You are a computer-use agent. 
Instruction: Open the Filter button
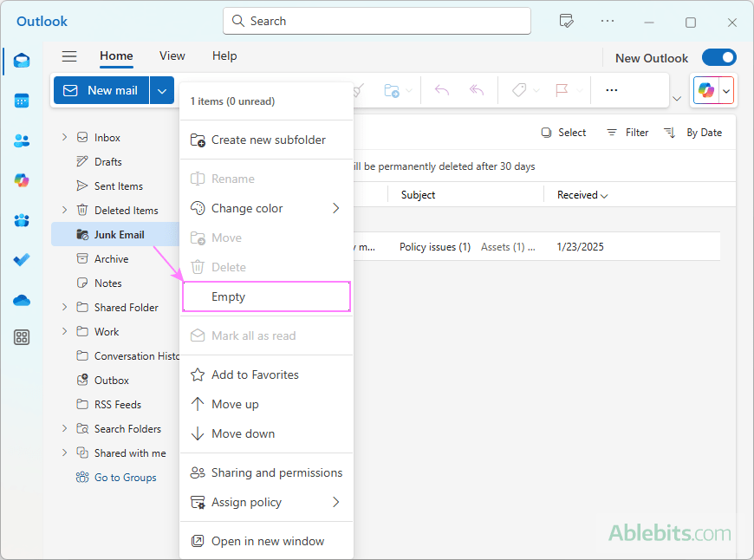[x=627, y=133]
